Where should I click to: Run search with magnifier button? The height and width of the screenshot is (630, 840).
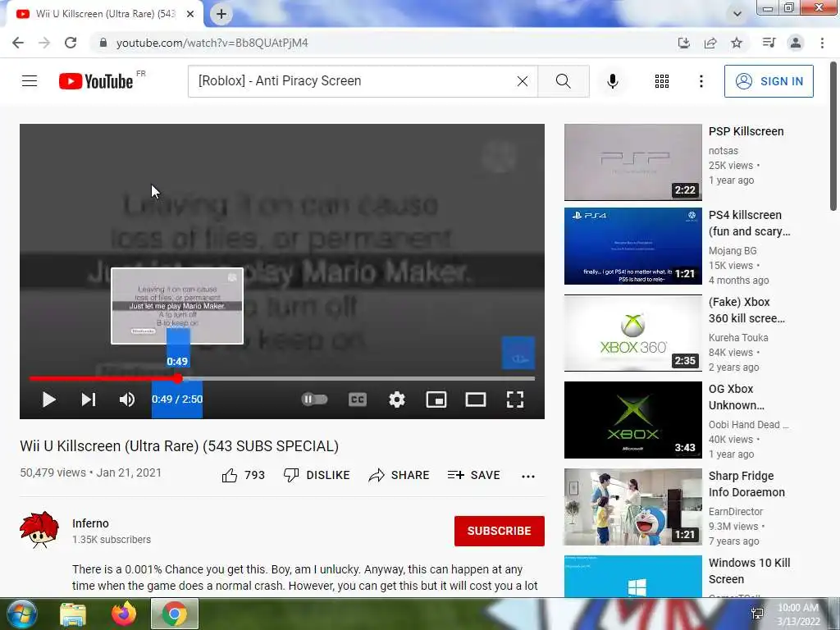tap(563, 81)
